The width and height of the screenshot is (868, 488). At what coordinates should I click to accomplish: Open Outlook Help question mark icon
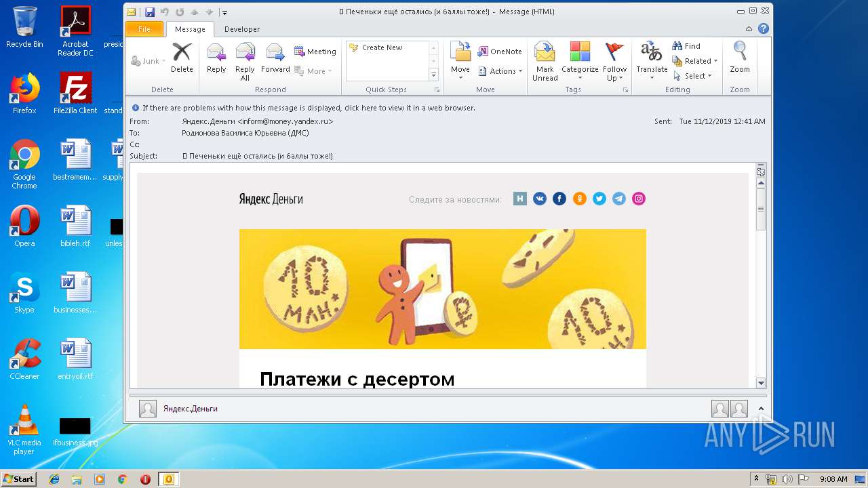[764, 29]
